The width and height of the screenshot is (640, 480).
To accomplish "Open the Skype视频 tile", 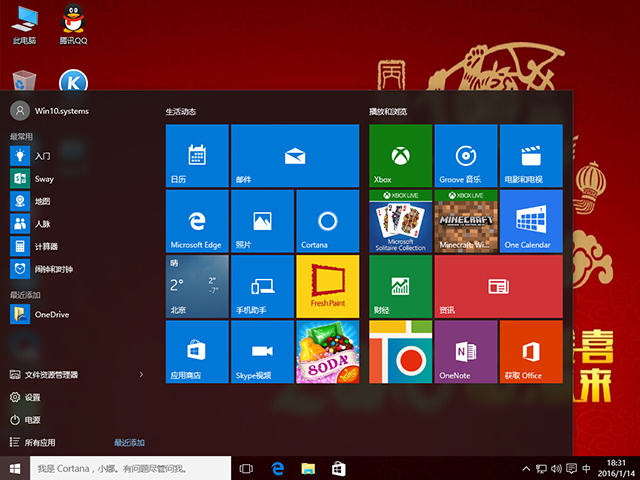I will click(262, 351).
